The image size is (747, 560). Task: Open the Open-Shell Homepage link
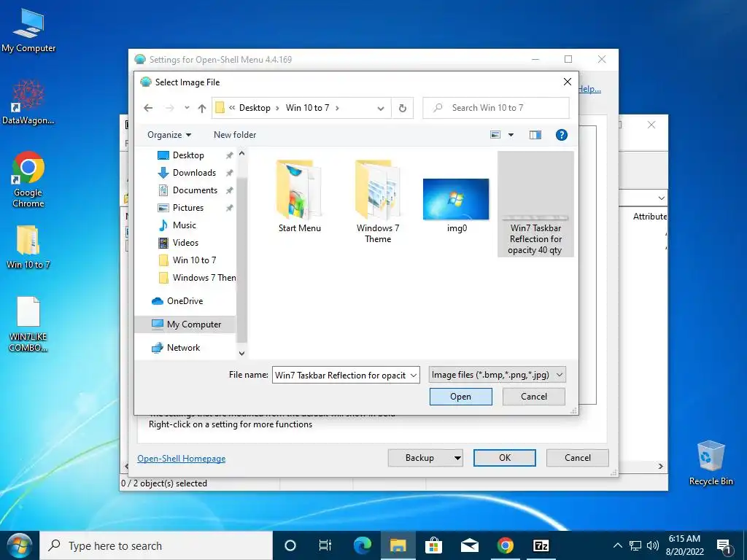pyautogui.click(x=182, y=459)
